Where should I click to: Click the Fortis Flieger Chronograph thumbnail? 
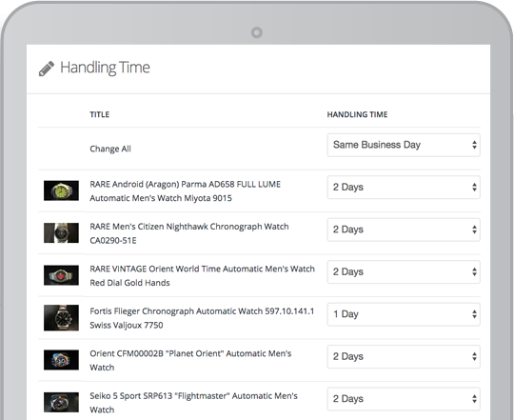61,318
